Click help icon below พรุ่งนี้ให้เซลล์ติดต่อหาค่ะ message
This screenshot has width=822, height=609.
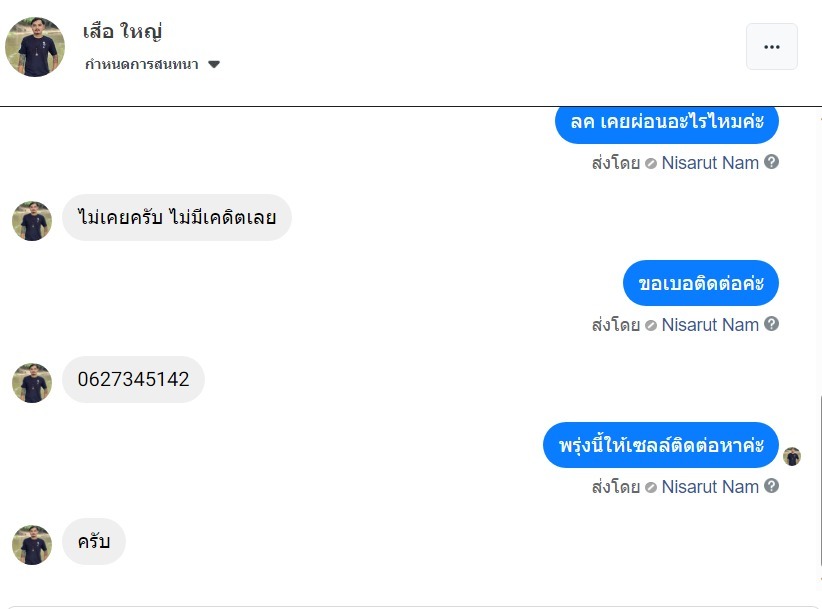click(771, 486)
